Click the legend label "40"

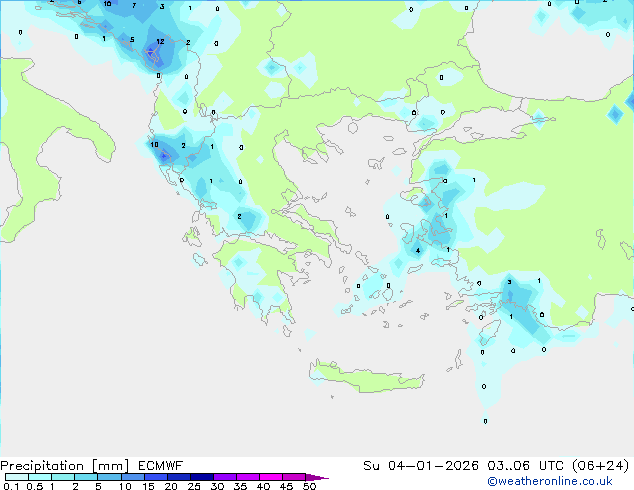[x=263, y=486]
